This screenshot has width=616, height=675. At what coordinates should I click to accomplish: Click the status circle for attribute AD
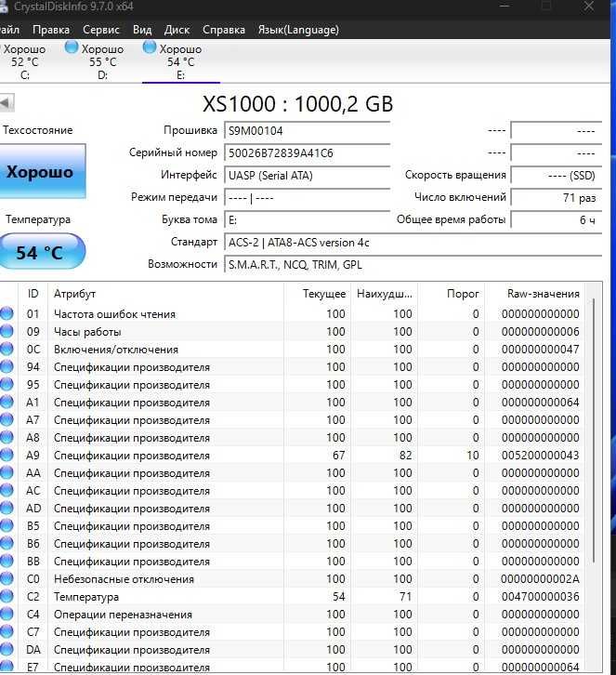(x=7, y=508)
